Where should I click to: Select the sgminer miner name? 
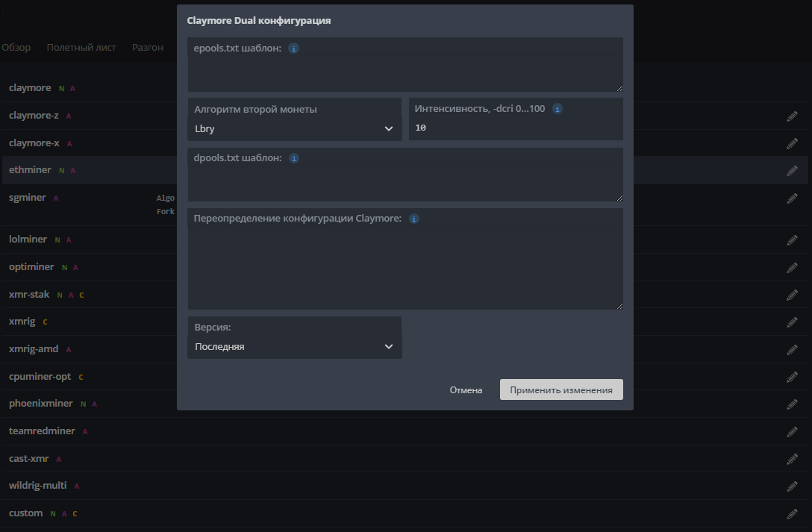[28, 197]
